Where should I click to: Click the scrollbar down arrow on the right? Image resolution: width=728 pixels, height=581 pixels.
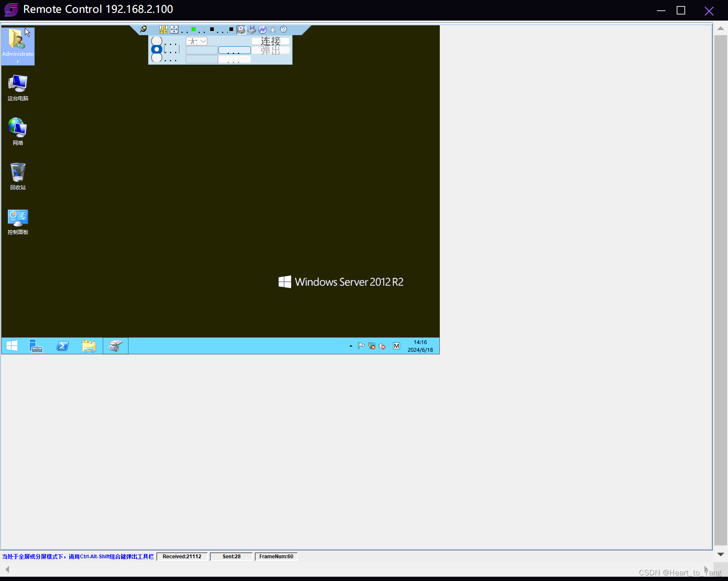point(721,554)
